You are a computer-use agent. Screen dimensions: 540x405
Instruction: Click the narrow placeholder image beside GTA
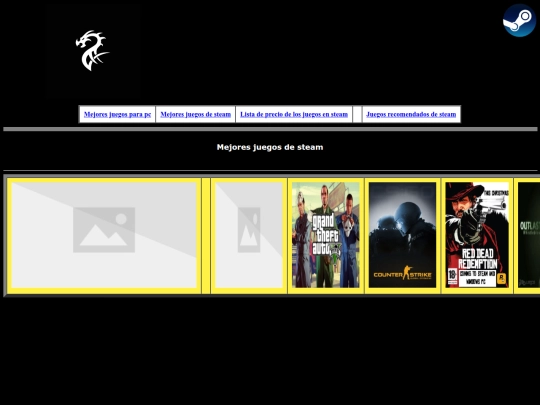click(x=249, y=235)
